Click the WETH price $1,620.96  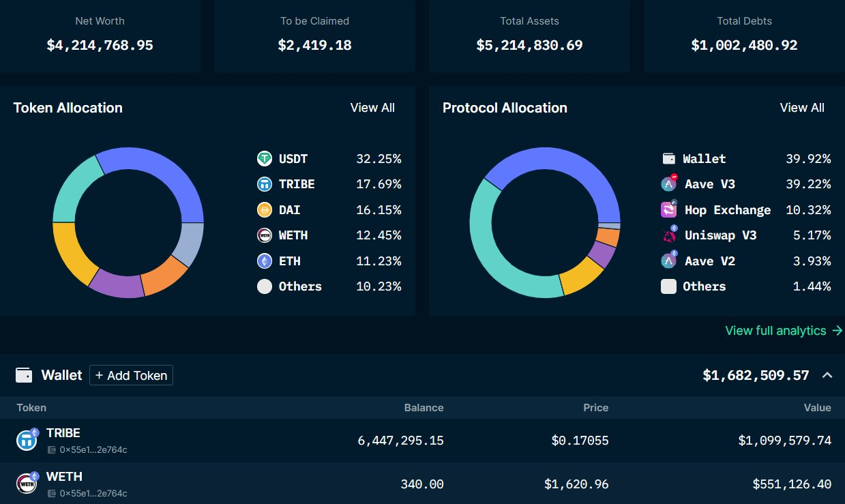[x=576, y=484]
